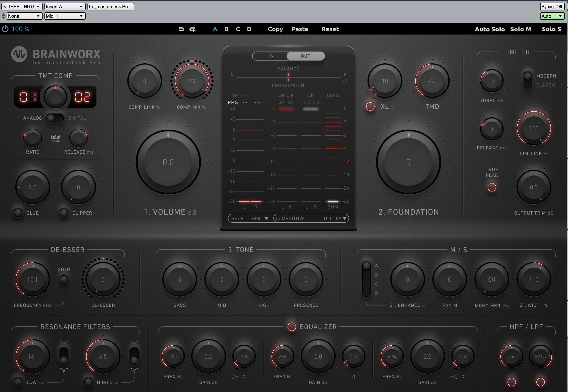Click the DE-ESSER FREQUENCY kHz knob
The width and height of the screenshot is (568, 392).
point(32,279)
